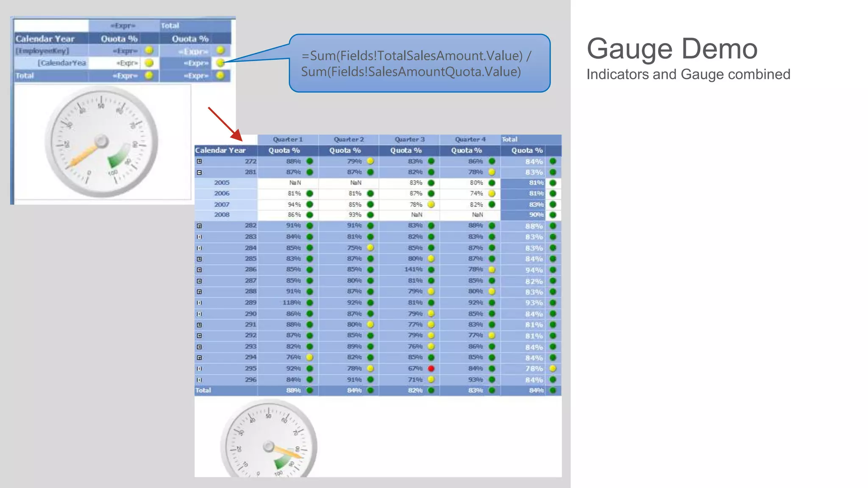Screen dimensions: 868x488
Task: Click yellow indicator beside 79% in row 290
Action: [x=431, y=313]
